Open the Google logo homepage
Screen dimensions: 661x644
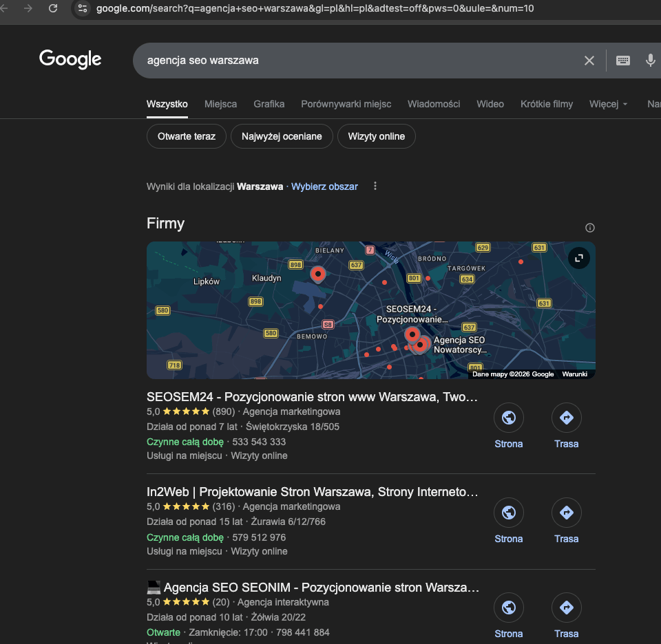tap(70, 59)
